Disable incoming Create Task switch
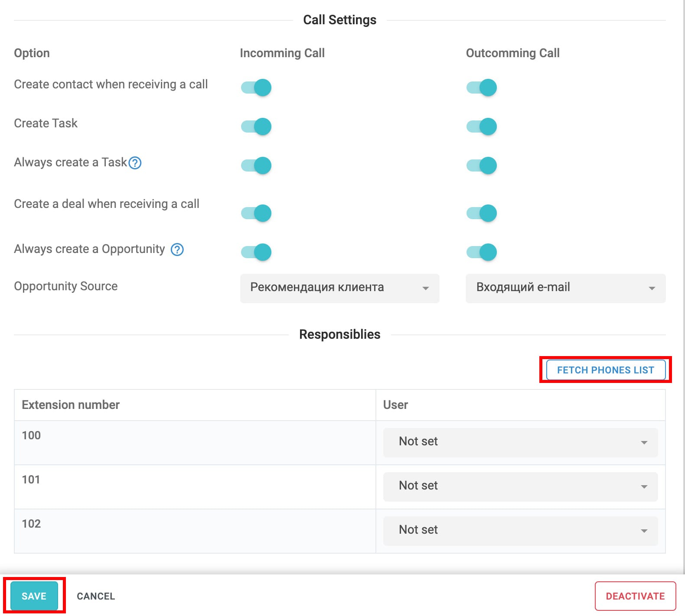Viewport: 685px width, 616px height. (x=256, y=126)
